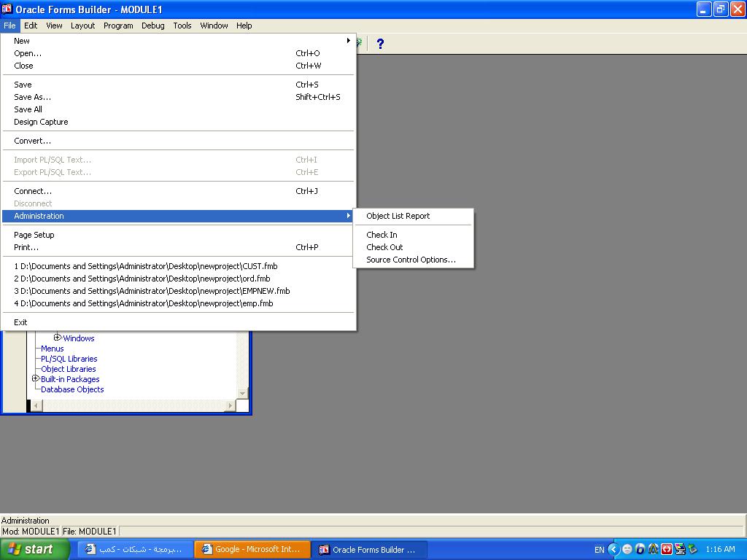Viewport: 747px width, 560px height.
Task: Click the Oracle Forms Builder title bar icon
Action: coord(7,9)
